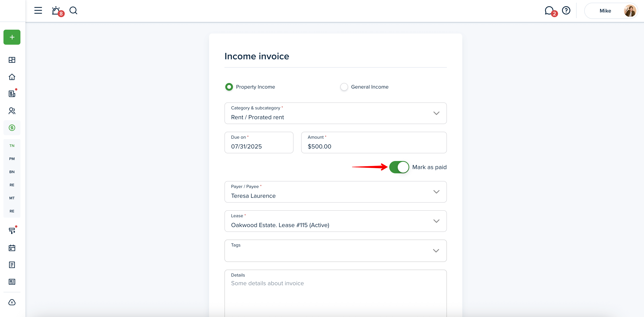This screenshot has height=317, width=644.
Task: Click the green plus create button
Action: point(12,37)
